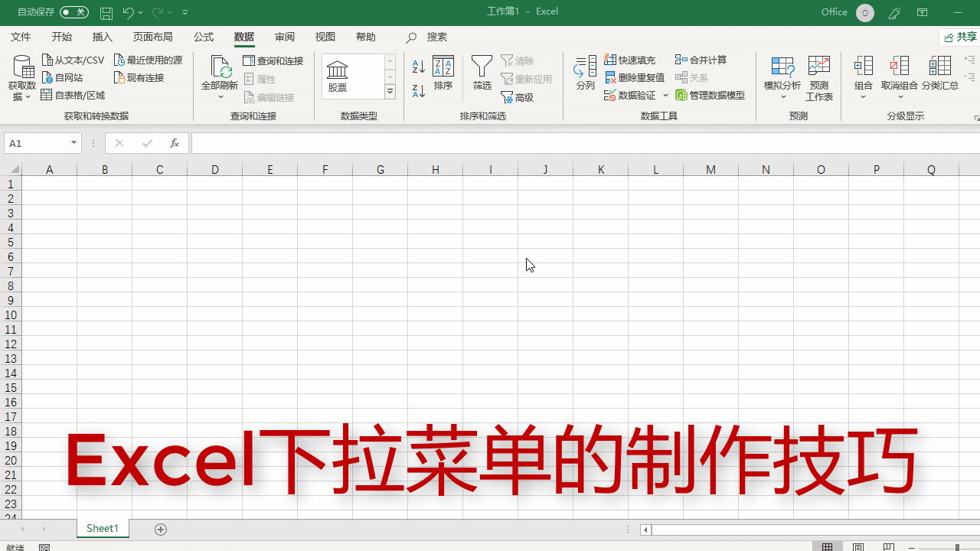Switch to the 插入 tab

pos(102,37)
